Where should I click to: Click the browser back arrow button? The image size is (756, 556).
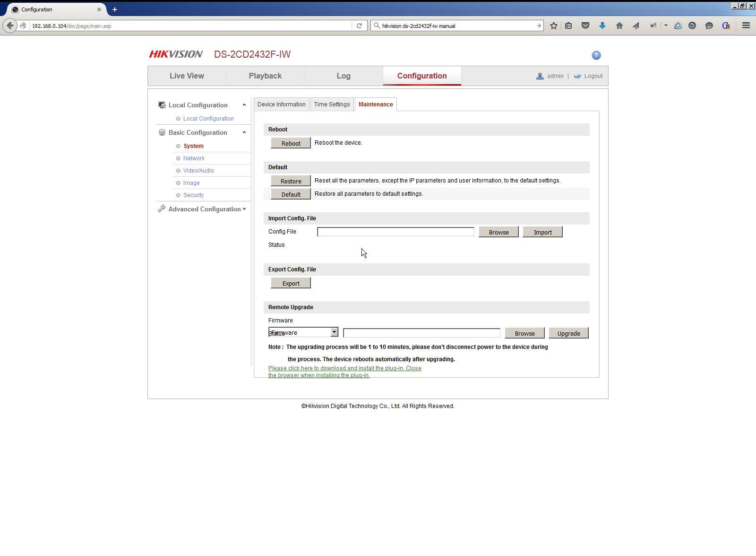(x=10, y=26)
